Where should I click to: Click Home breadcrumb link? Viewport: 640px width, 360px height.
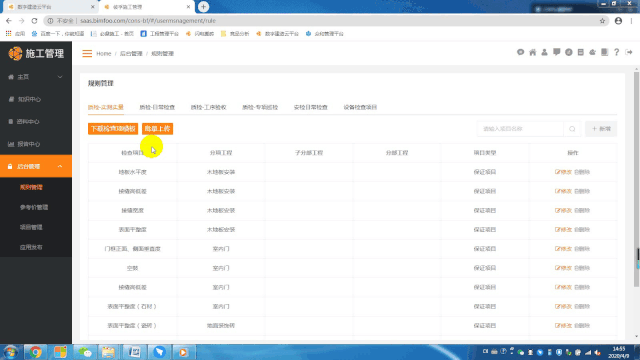104,53
